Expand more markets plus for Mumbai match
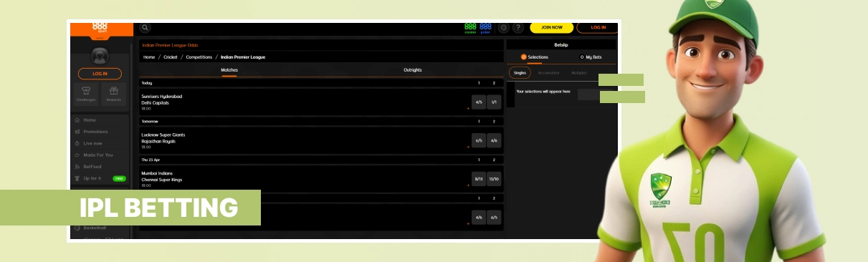This screenshot has height=262, width=868. [467, 185]
